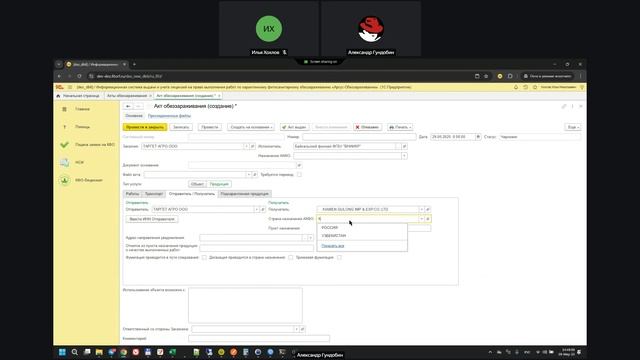This screenshot has width=640, height=360.
Task: Click the Номер input field
Action: coord(359,137)
